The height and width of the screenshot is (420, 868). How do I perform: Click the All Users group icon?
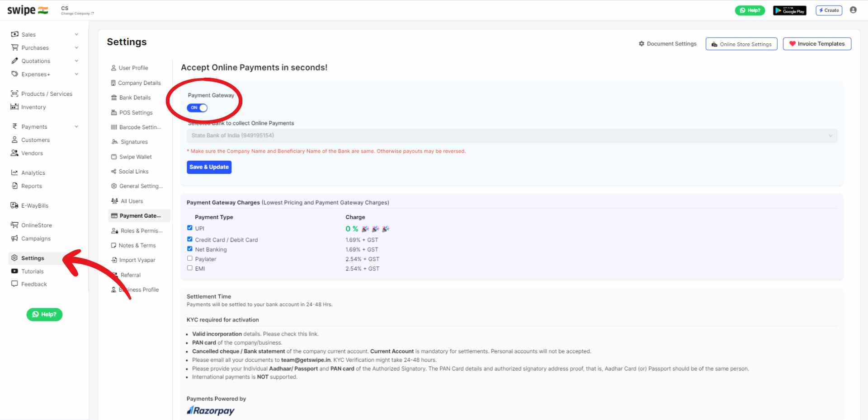pos(114,201)
